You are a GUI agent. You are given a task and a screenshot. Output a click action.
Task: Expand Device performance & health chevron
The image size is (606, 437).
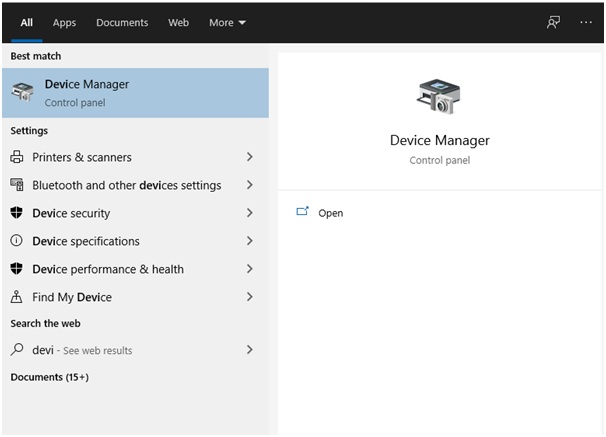(x=250, y=269)
